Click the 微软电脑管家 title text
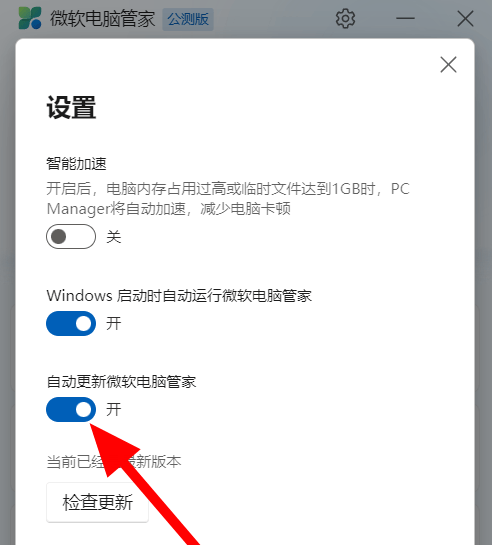 tap(102, 19)
